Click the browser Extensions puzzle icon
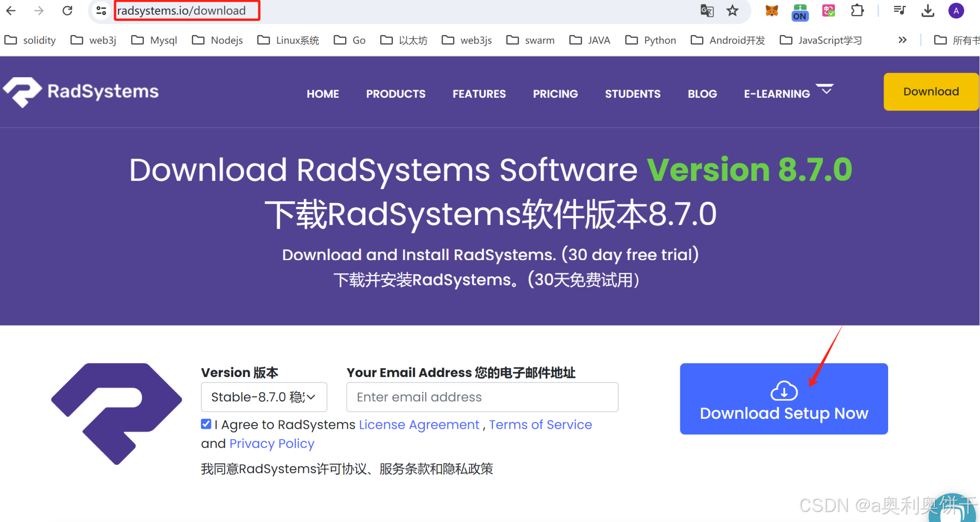Viewport: 980px width, 522px height. pos(857,10)
